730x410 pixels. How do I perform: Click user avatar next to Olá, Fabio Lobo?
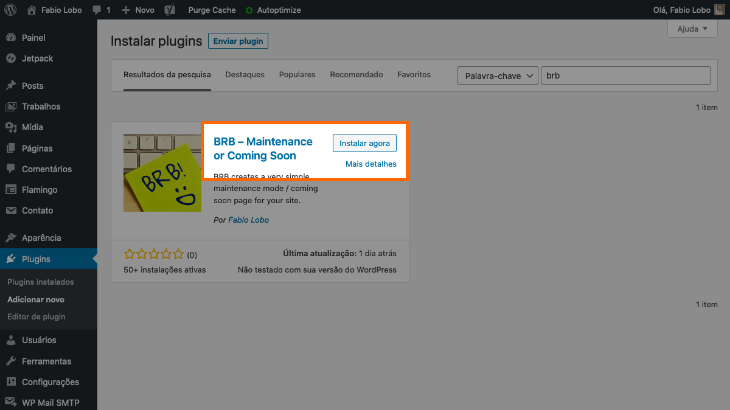pos(719,10)
